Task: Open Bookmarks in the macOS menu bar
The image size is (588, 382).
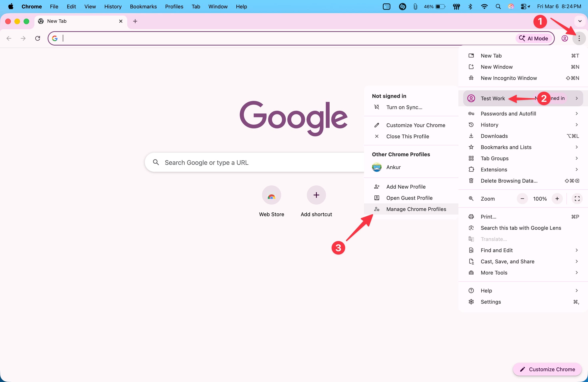Action: pos(143,7)
